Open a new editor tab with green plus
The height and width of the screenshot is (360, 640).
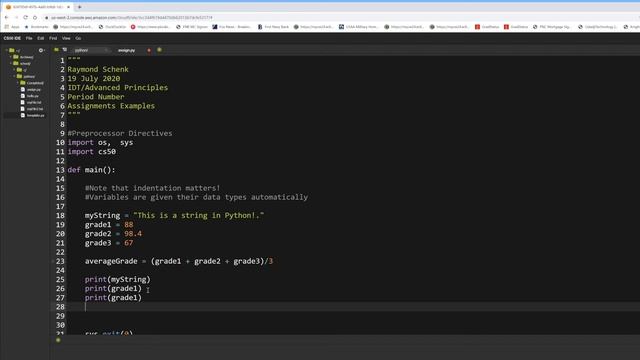(159, 50)
